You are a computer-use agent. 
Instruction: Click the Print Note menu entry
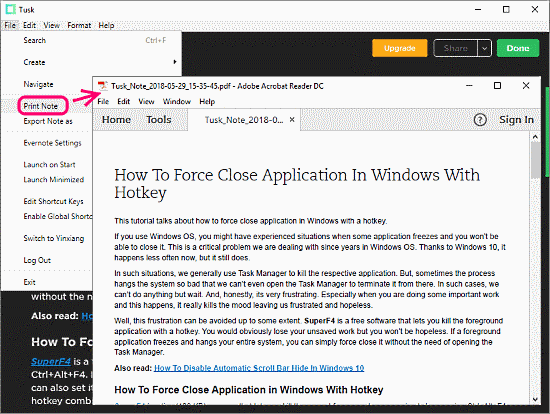click(41, 106)
